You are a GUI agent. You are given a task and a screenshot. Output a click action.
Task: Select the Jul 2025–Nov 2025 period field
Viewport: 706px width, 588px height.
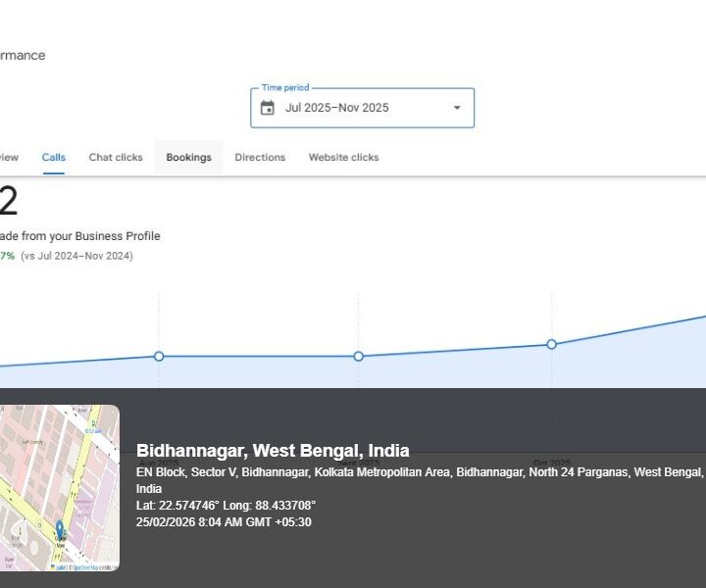click(x=337, y=108)
